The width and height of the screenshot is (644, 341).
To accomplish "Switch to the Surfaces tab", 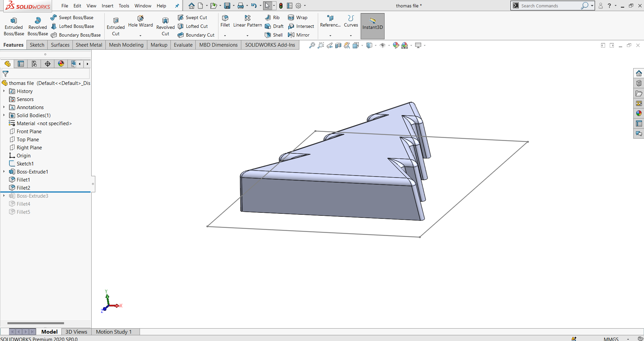I will (60, 45).
